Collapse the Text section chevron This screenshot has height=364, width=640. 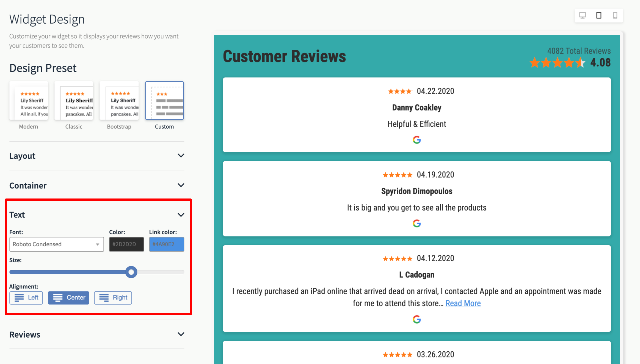coord(181,215)
